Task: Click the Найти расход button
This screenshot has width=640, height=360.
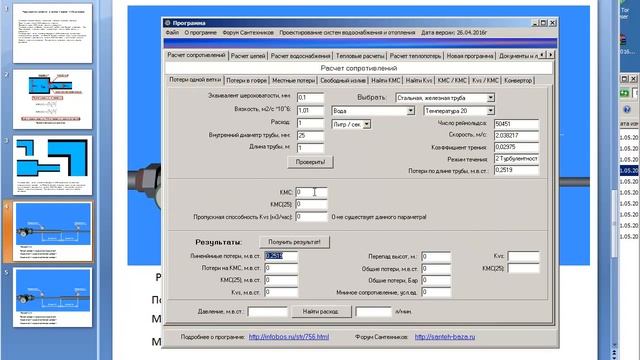Action: (x=321, y=312)
